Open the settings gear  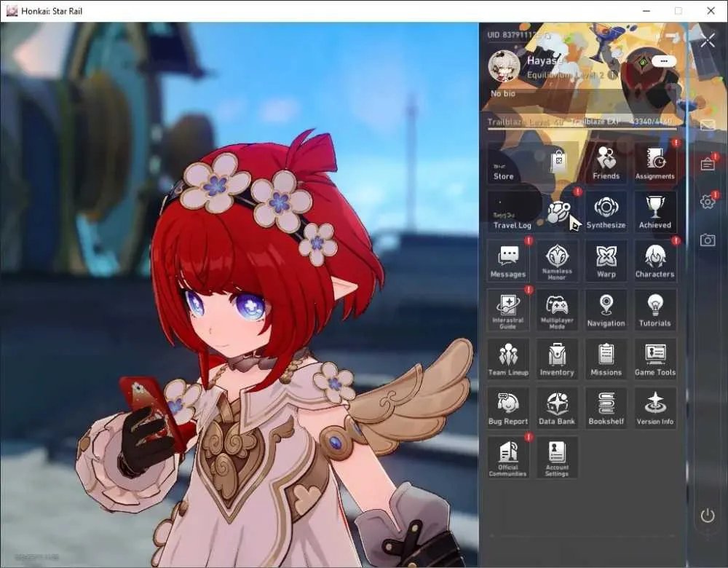(708, 202)
